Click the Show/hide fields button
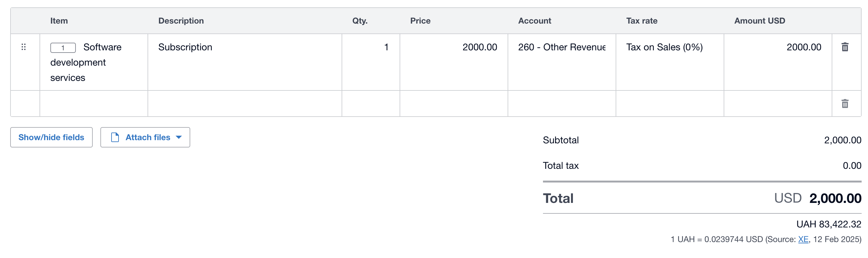This screenshot has width=868, height=258. [x=51, y=137]
